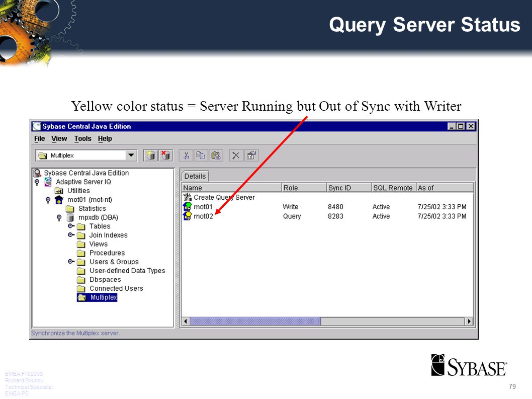Image resolution: width=532 pixels, height=399 pixels.
Task: Click the Connect database toolbar icon
Action: (x=150, y=155)
